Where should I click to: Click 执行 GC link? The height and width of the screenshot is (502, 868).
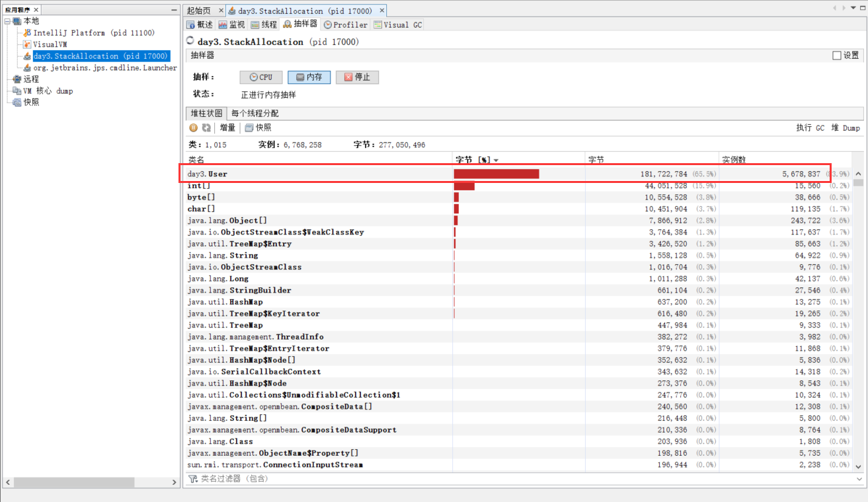(x=810, y=128)
